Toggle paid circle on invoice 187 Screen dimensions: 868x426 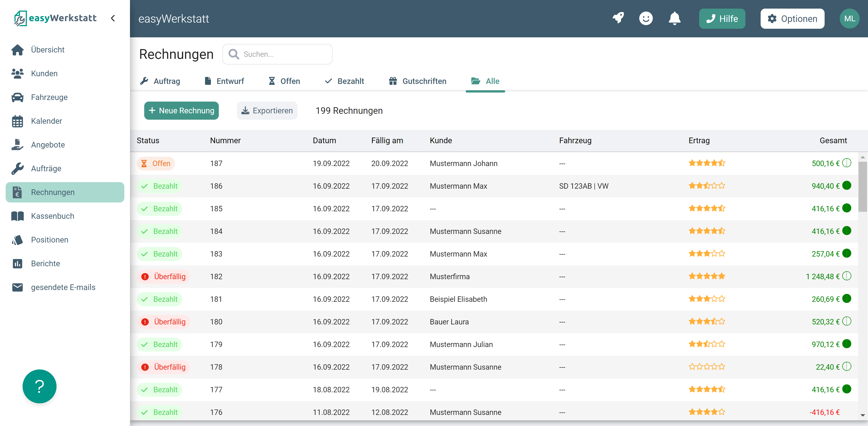(847, 163)
